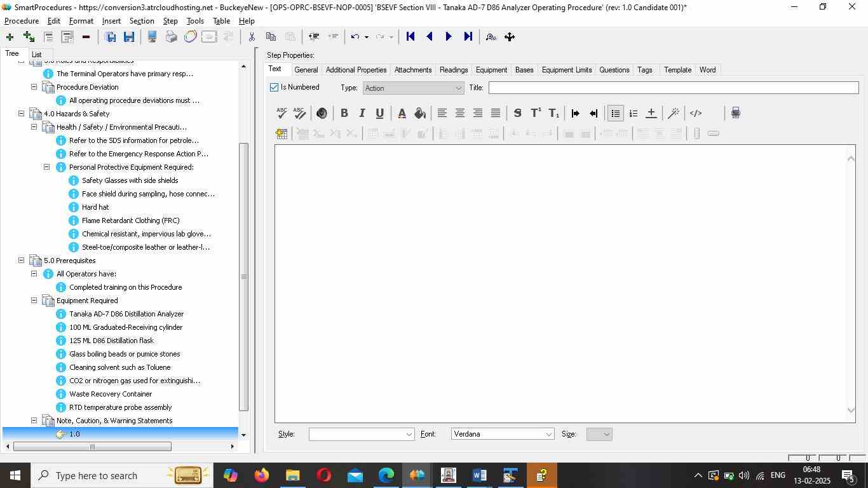The image size is (868, 488).
Task: Toggle the Is Numbered checkbox
Action: pyautogui.click(x=275, y=87)
